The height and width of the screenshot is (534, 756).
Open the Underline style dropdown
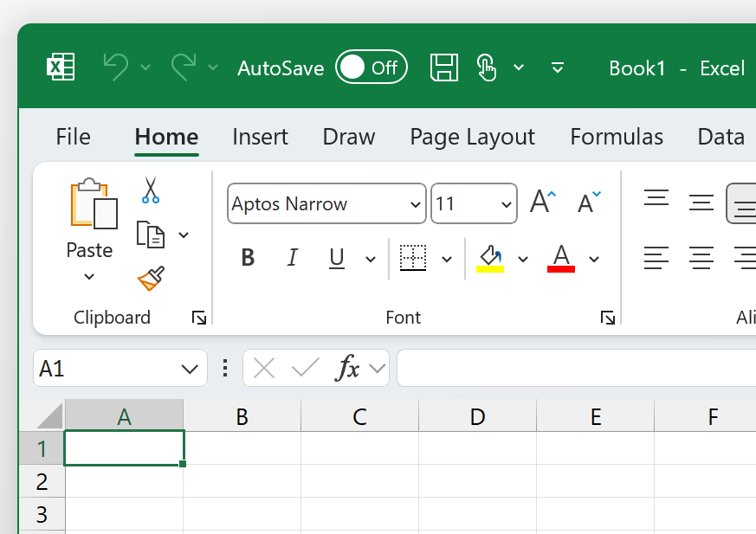[x=370, y=259]
